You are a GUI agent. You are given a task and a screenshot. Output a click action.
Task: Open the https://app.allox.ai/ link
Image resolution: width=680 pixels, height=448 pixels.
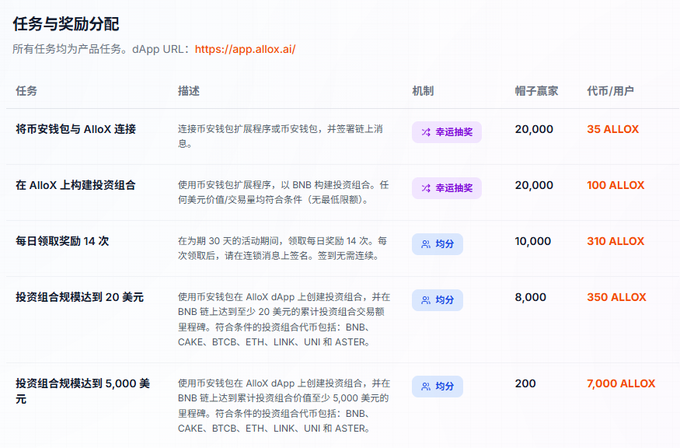(245, 49)
